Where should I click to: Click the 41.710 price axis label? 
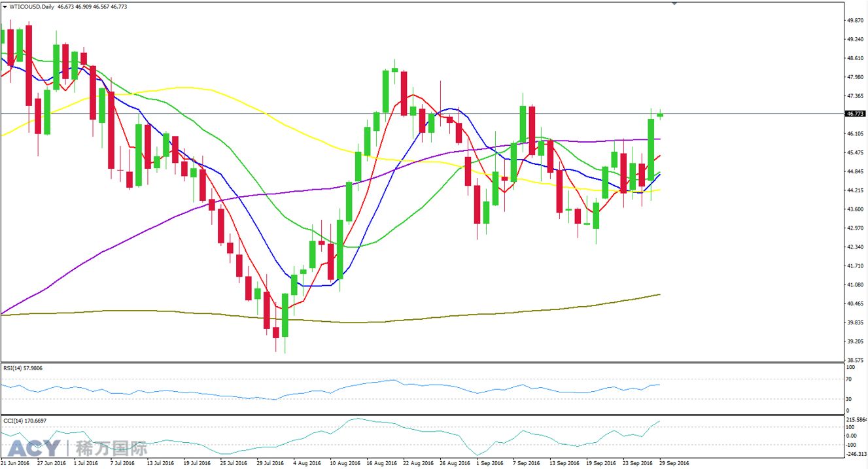pos(854,266)
